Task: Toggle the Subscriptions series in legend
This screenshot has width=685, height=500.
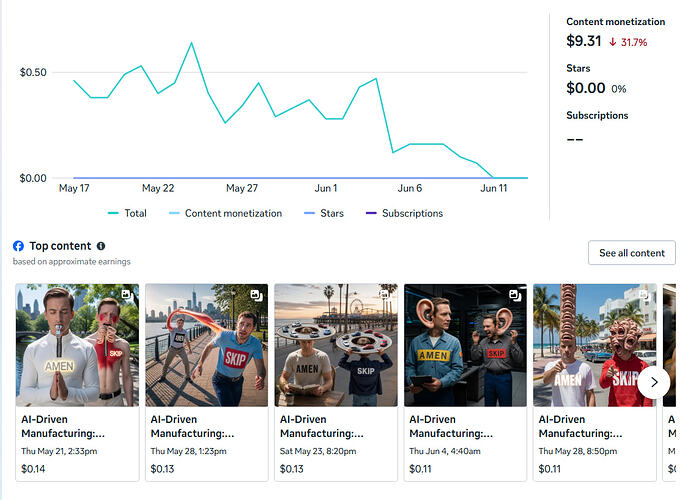Action: 405,213
